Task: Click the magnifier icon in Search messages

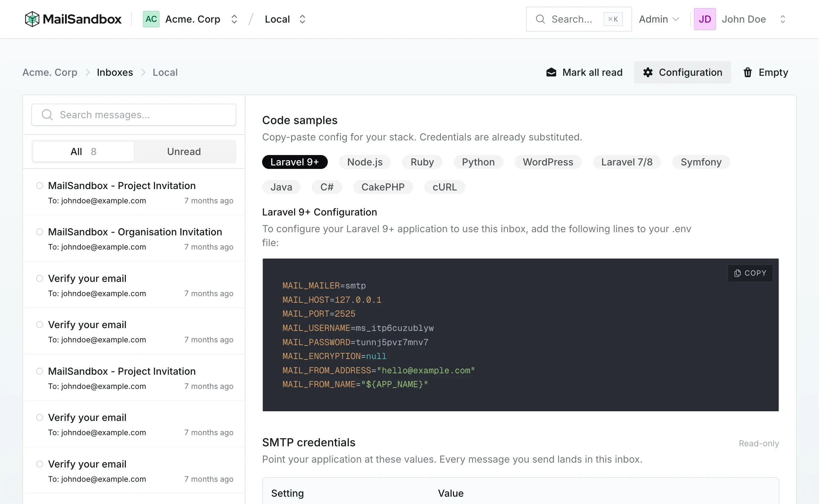Action: (x=47, y=115)
